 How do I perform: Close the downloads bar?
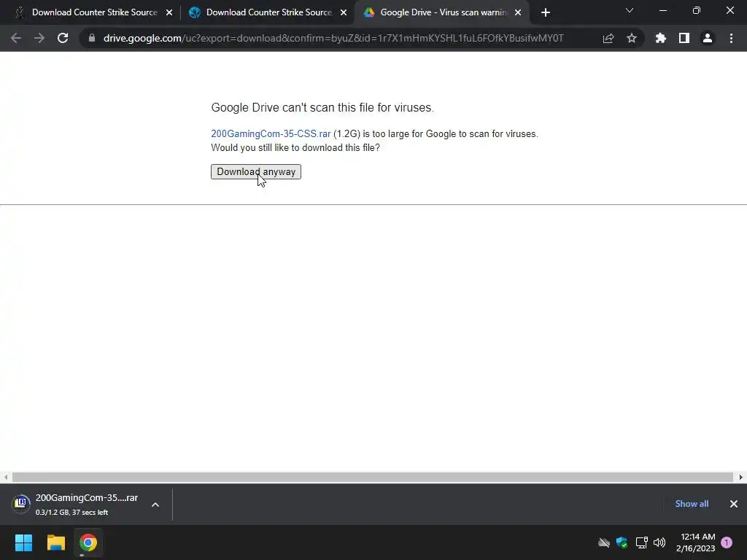pyautogui.click(x=734, y=504)
